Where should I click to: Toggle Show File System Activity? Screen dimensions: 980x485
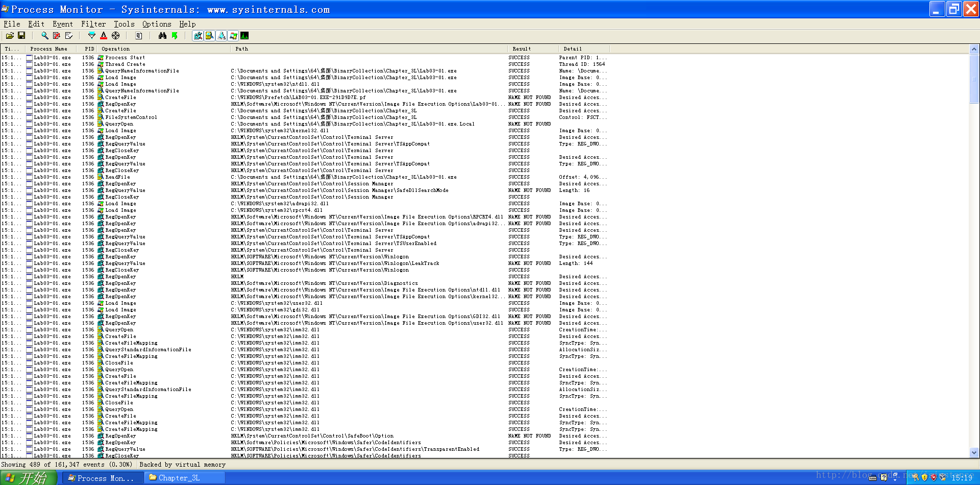(x=210, y=36)
